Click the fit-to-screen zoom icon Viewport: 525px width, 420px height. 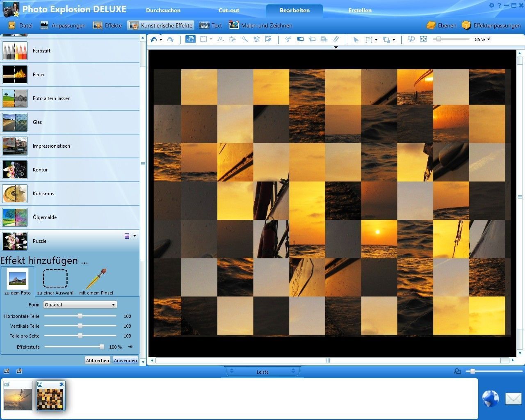tap(424, 39)
